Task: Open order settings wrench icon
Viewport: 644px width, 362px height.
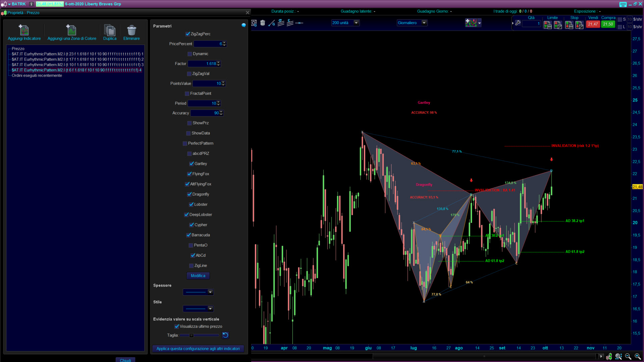Action: 518,23
